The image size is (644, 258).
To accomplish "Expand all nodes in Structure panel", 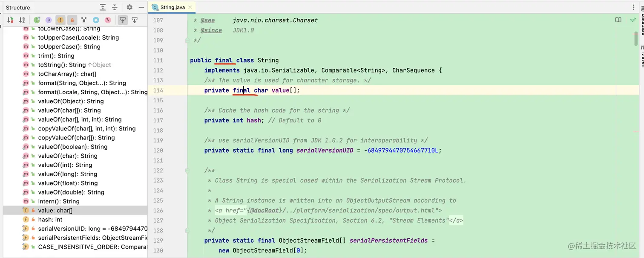I will [x=103, y=7].
